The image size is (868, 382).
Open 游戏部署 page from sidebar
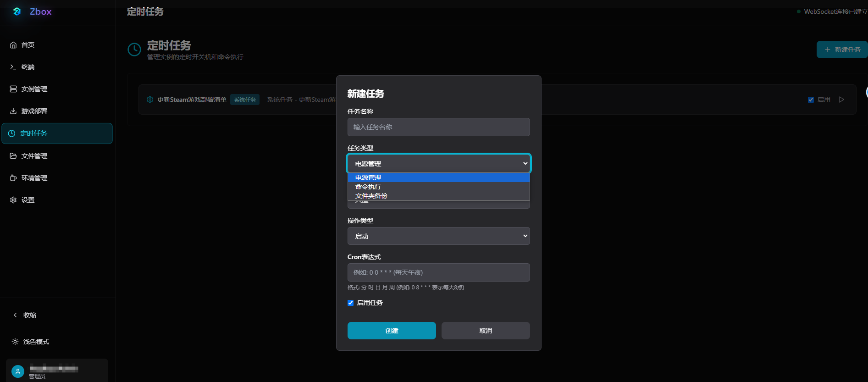57,111
